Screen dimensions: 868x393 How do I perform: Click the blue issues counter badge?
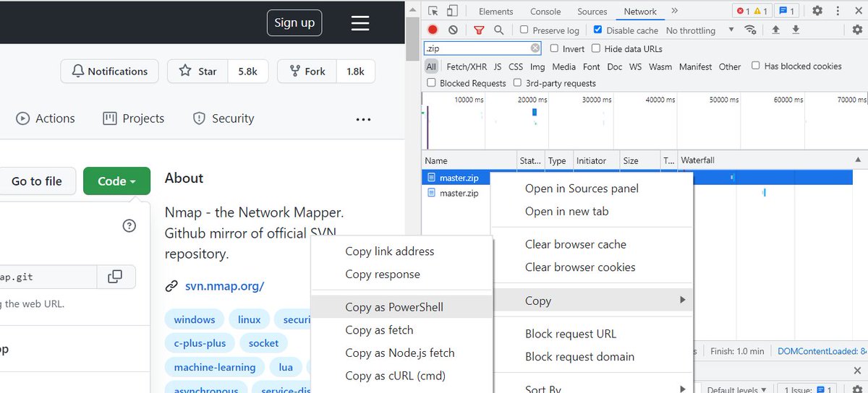point(787,11)
